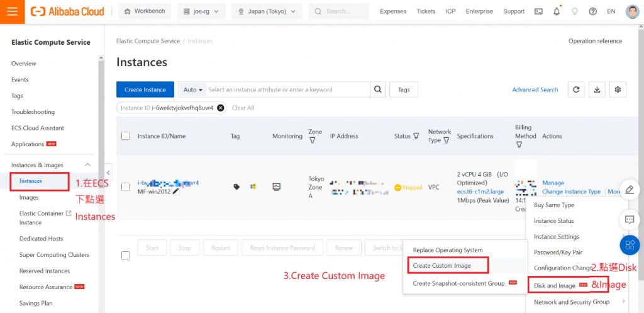Collapse the sidebar with arrow handle

pyautogui.click(x=108, y=173)
